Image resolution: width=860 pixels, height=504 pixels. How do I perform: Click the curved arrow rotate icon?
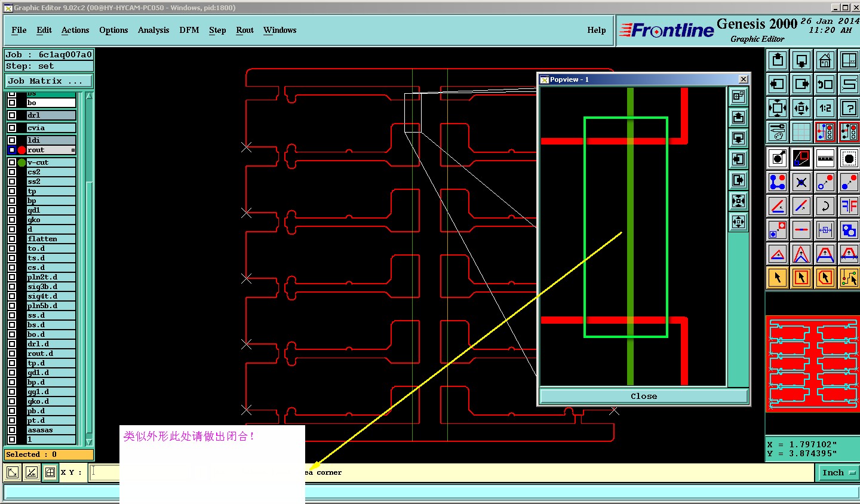pos(825,206)
